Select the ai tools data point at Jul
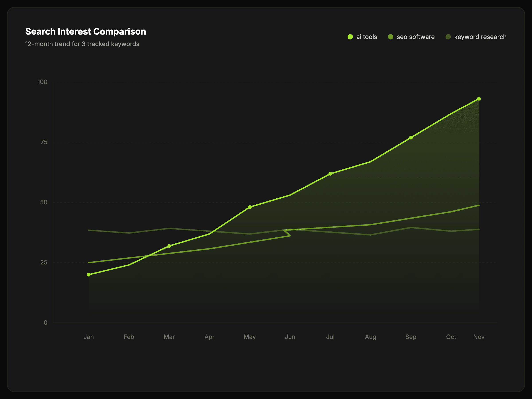The image size is (532, 399). tap(330, 174)
